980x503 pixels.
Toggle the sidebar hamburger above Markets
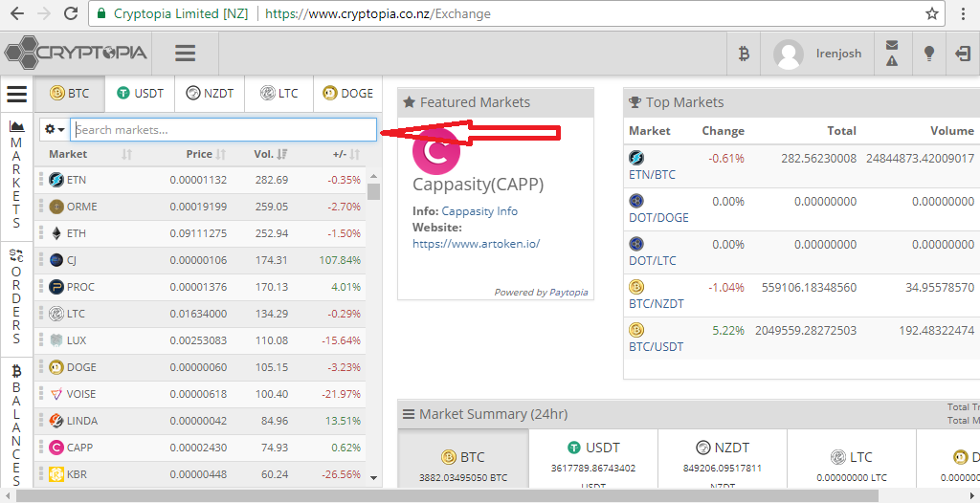17,94
